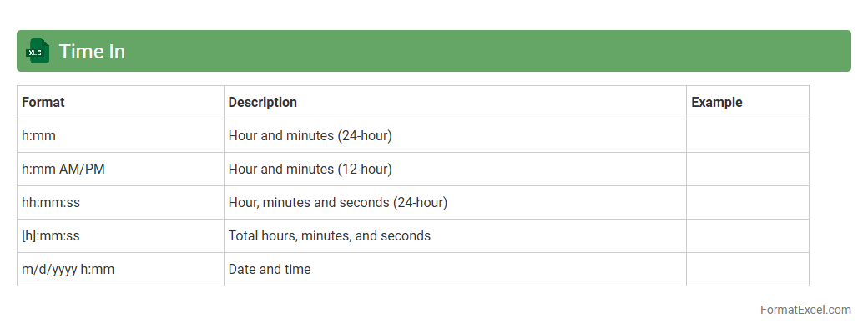Click the m/d/yyyy h:mm format cell

pos(68,270)
